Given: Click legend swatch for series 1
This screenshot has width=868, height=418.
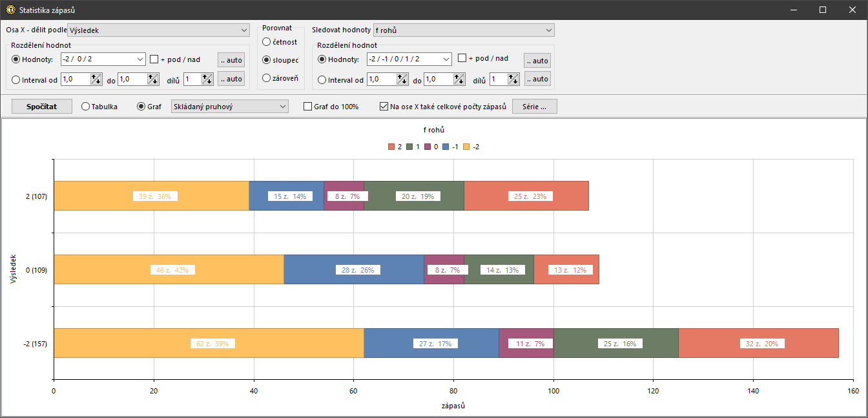Looking at the screenshot, I should pos(409,147).
